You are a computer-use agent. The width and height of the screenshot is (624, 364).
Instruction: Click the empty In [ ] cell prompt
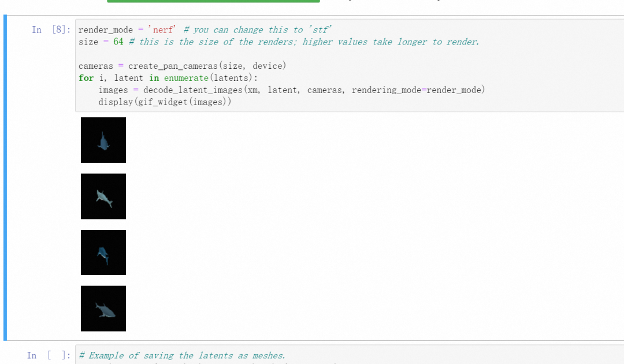pos(49,355)
